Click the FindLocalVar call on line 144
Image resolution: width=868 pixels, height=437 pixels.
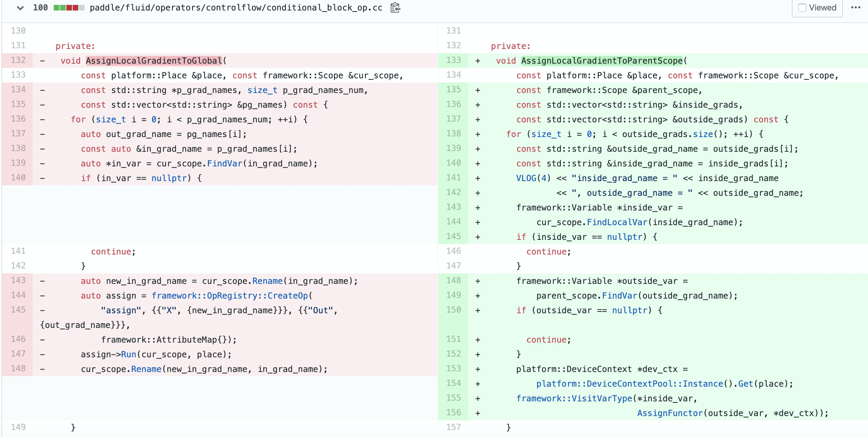(x=617, y=222)
